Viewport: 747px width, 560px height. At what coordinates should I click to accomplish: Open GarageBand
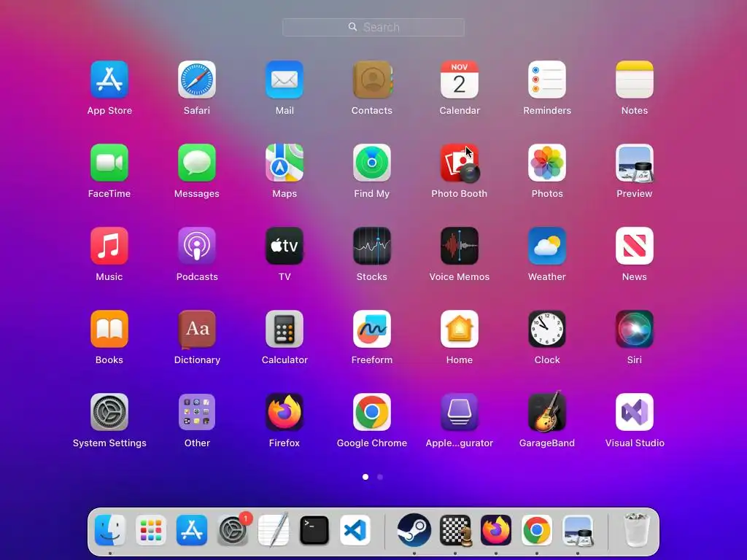(x=547, y=412)
